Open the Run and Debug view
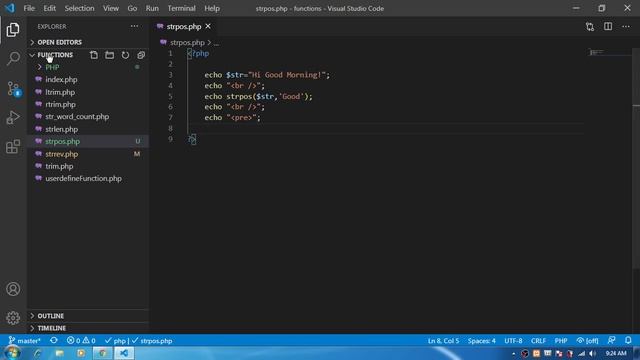Image resolution: width=640 pixels, height=360 pixels. [13, 118]
